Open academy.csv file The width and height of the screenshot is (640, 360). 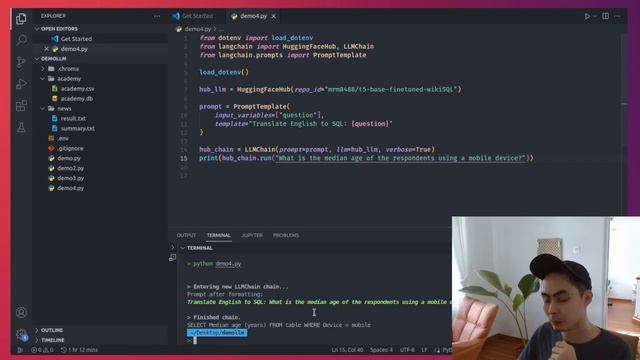[77, 89]
